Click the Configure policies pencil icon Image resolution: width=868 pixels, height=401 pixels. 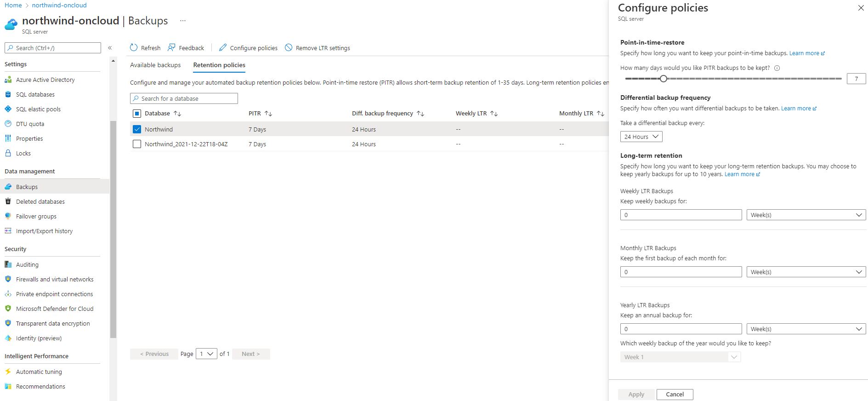pos(223,47)
